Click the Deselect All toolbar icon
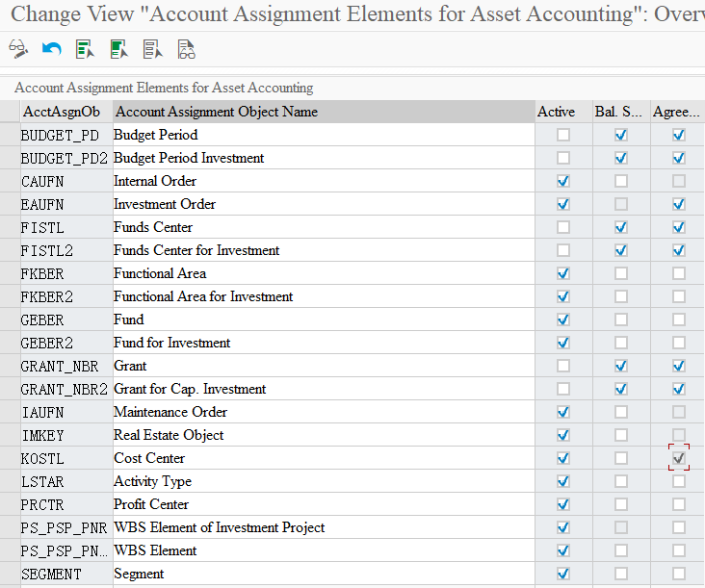This screenshot has height=588, width=705. coord(152,49)
